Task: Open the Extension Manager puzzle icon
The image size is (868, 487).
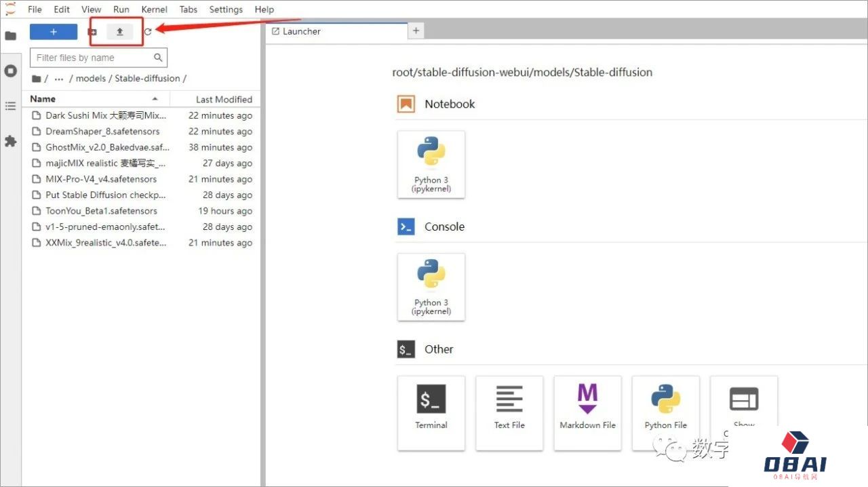Action: click(x=11, y=141)
